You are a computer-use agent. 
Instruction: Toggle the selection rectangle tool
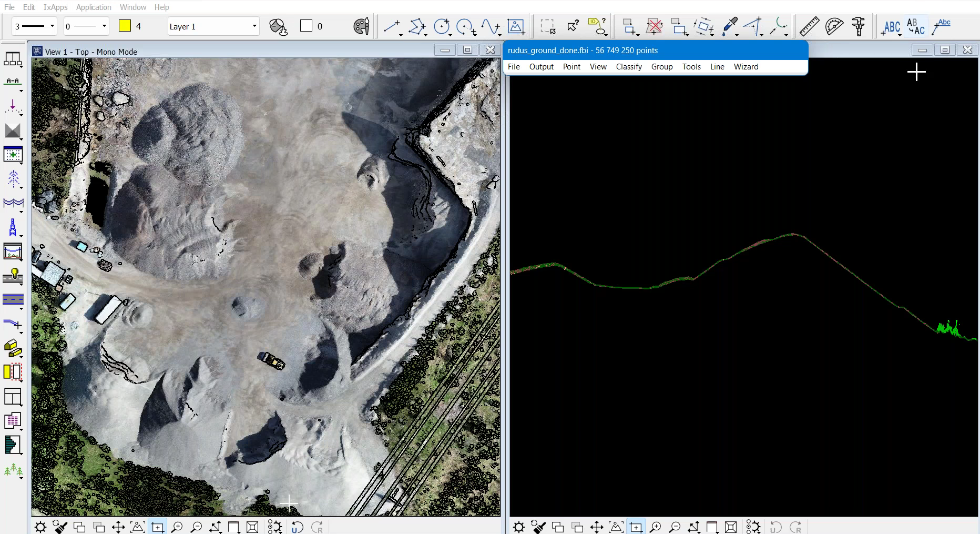(x=548, y=26)
